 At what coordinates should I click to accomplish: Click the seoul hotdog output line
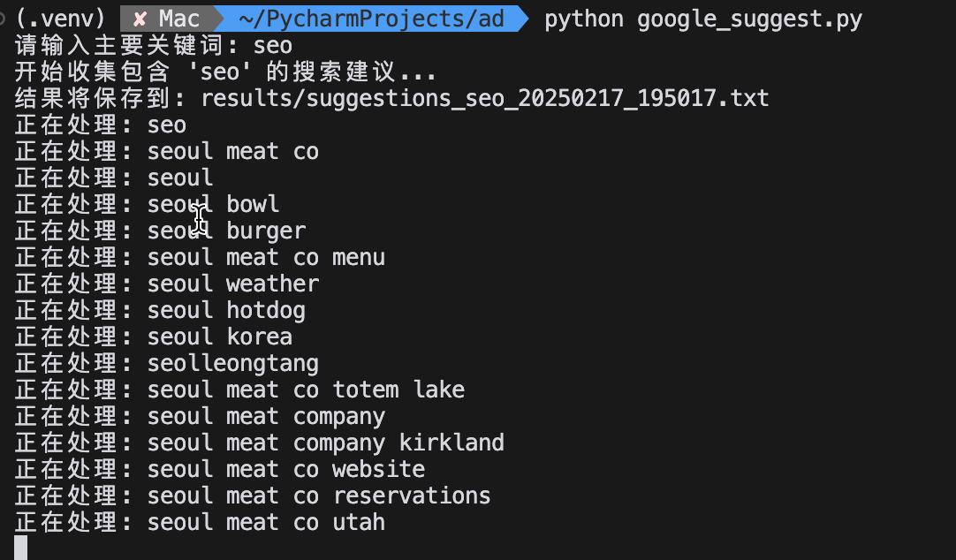click(160, 310)
